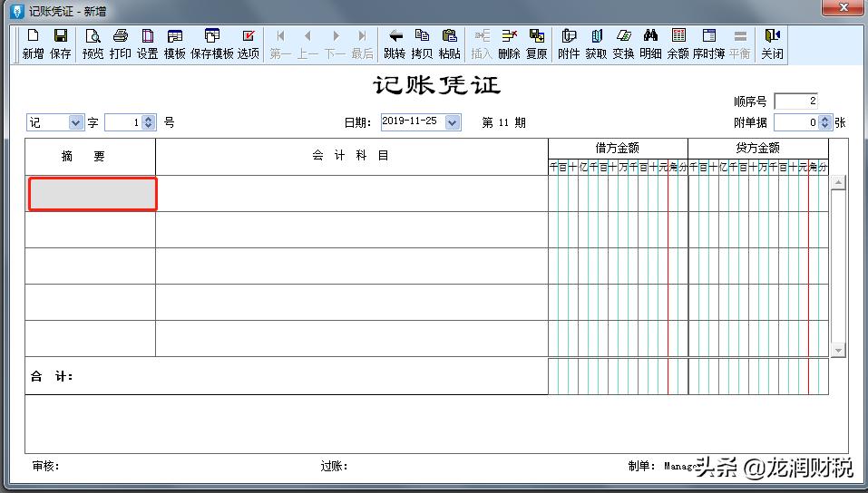Expand the 记 voucher word dropdown
This screenshot has height=493, width=868.
(x=76, y=122)
